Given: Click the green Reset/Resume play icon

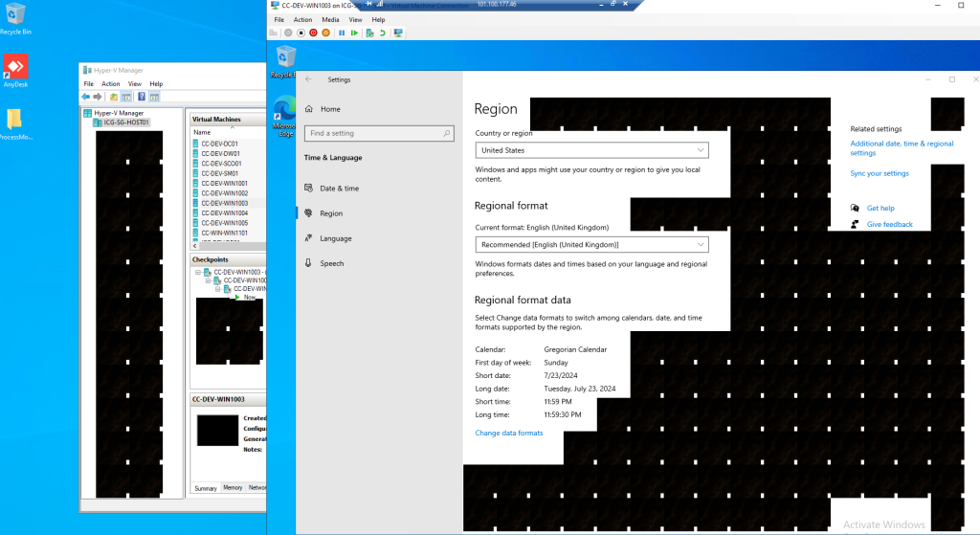Looking at the screenshot, I should click(354, 33).
